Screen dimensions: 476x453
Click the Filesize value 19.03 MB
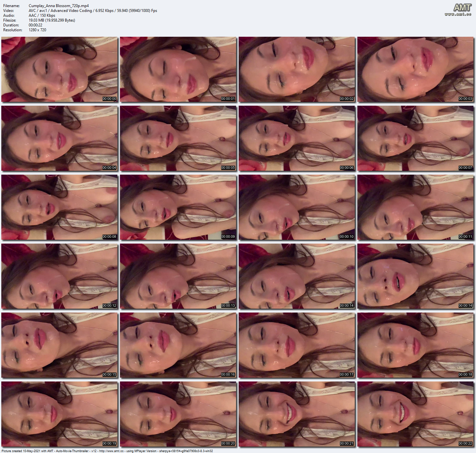tap(52, 20)
